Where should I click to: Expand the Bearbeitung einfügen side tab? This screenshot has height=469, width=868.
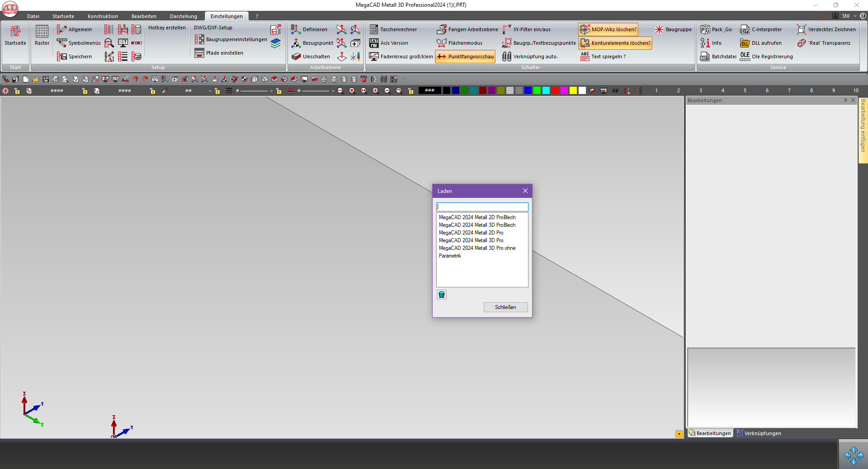pos(863,130)
